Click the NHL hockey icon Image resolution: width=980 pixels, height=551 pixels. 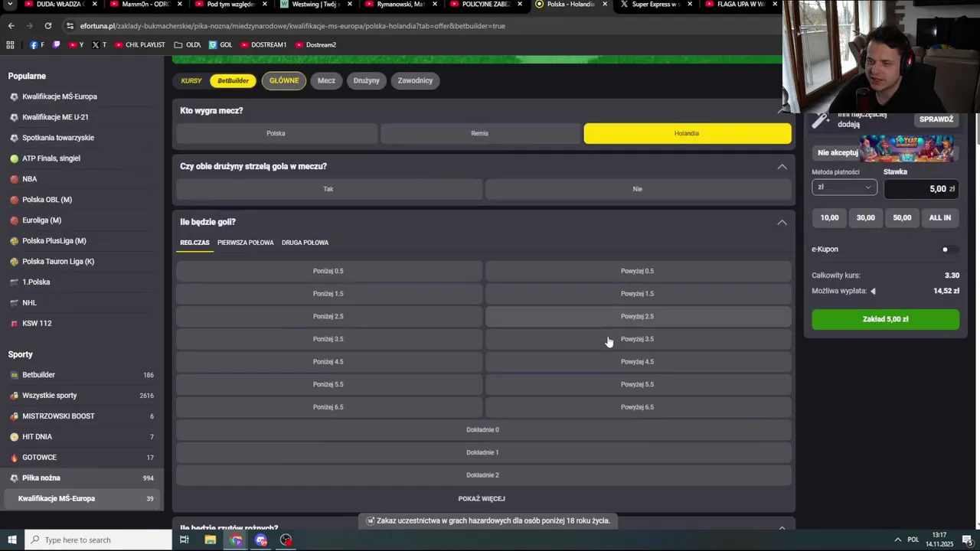[14, 302]
